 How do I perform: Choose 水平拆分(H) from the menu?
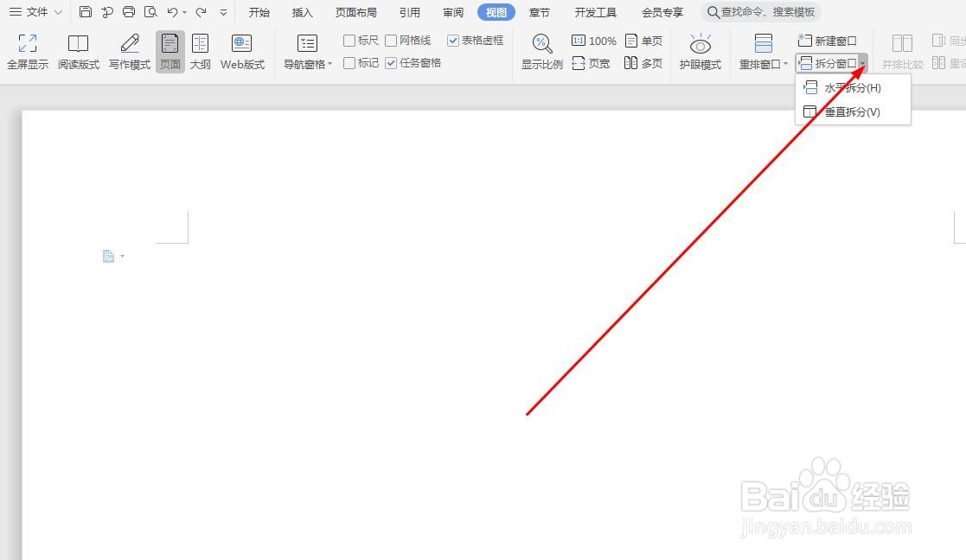tap(854, 88)
